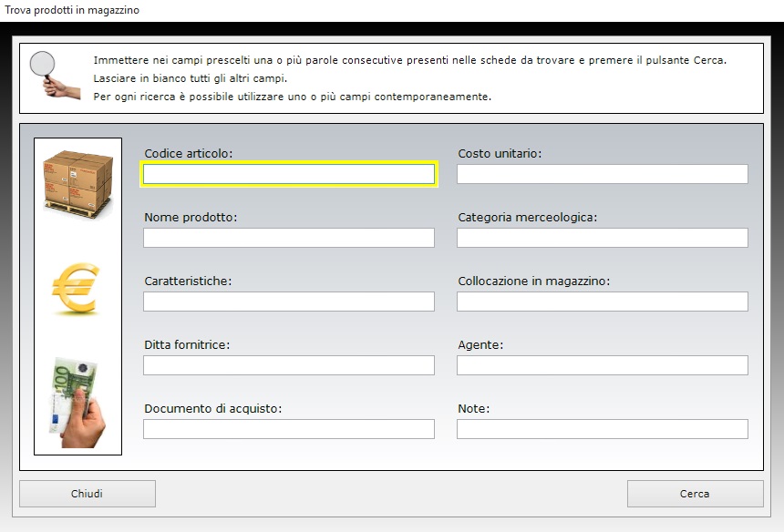Click the cardboard boxes pallet image
784x532 pixels.
[78, 184]
